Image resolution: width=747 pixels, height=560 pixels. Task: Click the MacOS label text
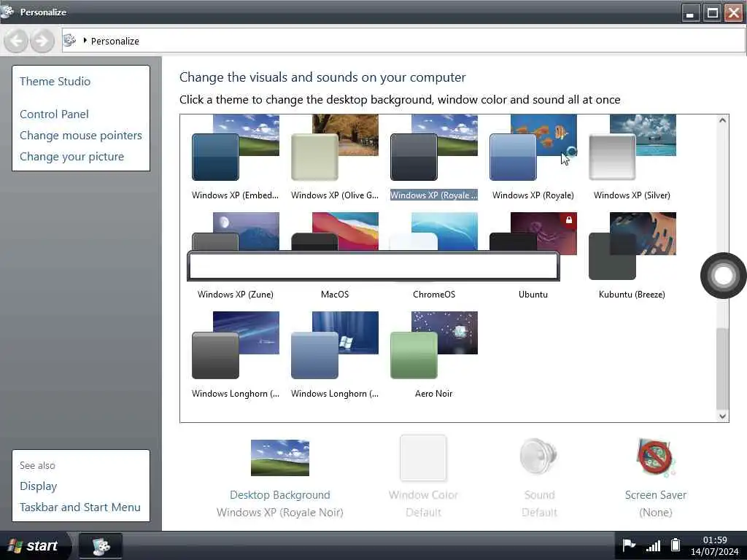click(335, 295)
